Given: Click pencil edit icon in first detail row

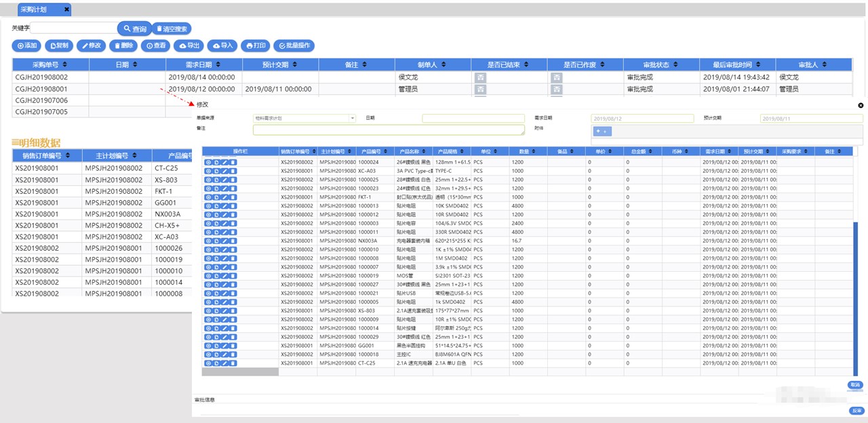Looking at the screenshot, I should (x=224, y=162).
